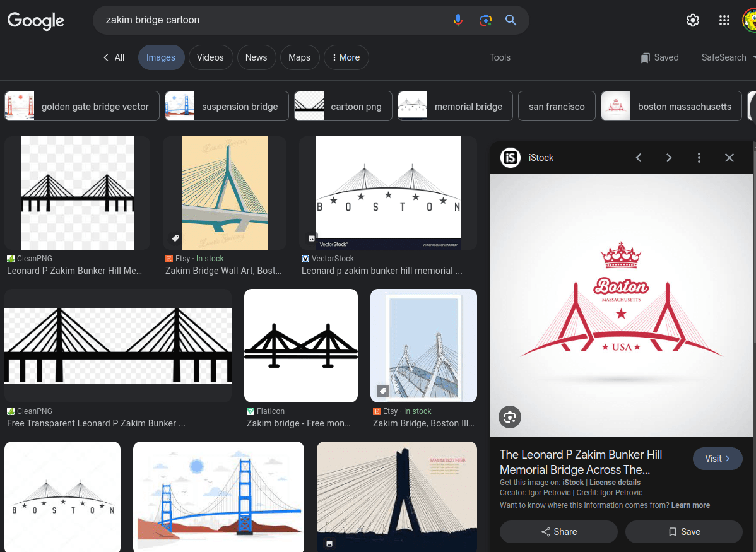Click licensable badge on VectorStock Boston image
Image resolution: width=756 pixels, height=552 pixels.
click(x=312, y=238)
